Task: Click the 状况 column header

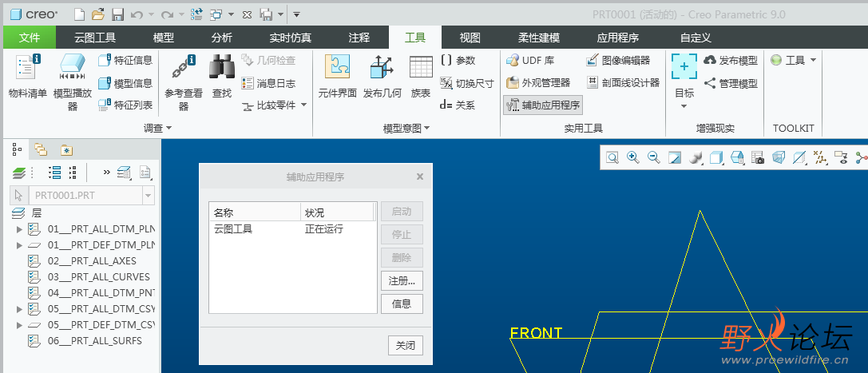Action: pos(338,212)
